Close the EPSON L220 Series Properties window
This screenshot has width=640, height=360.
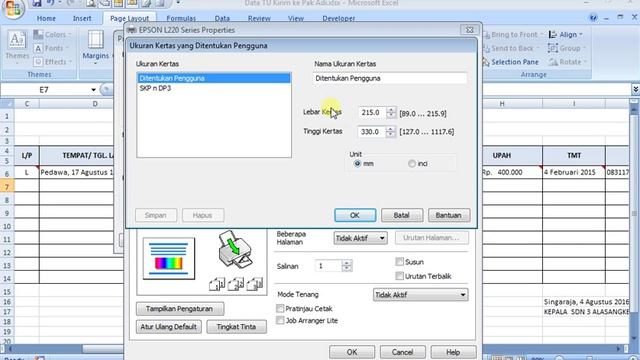pos(470,30)
